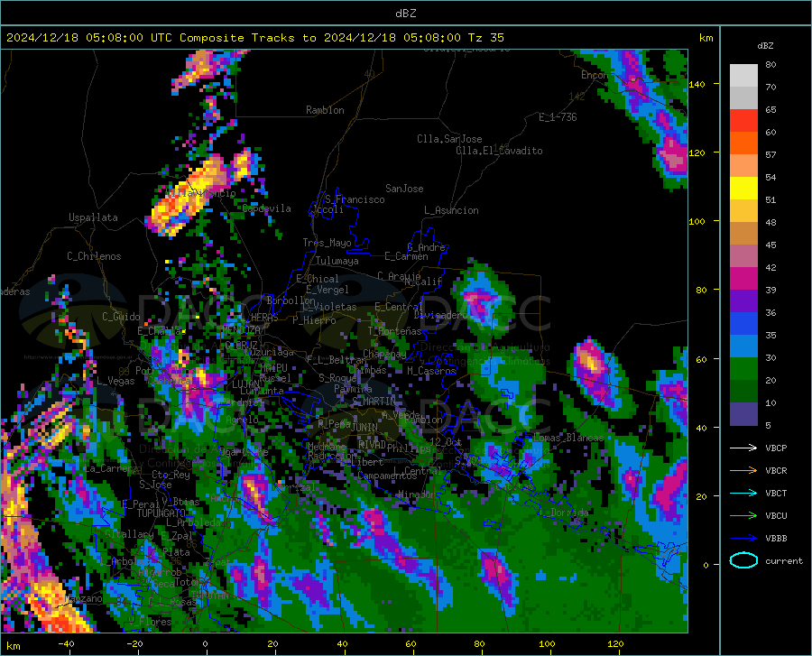Viewport: 812px width, 656px height.
Task: Click the isolated storm cell east of Divisadero
Action: point(482,302)
